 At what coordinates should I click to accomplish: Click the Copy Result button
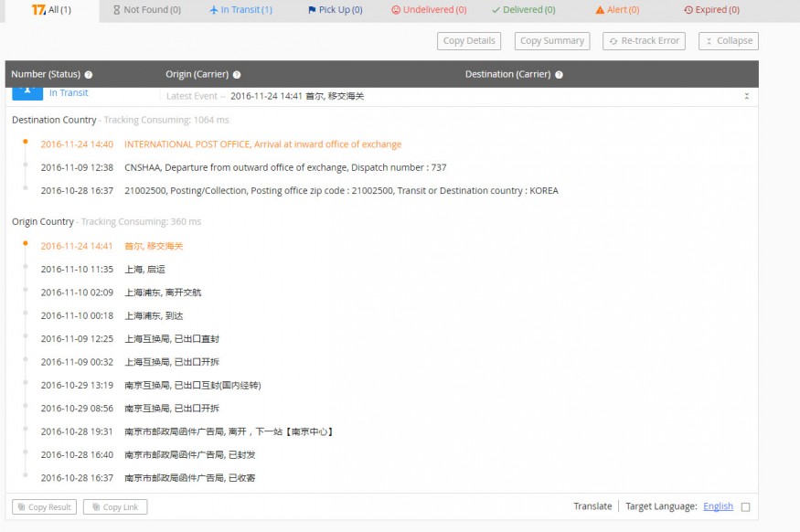44,507
